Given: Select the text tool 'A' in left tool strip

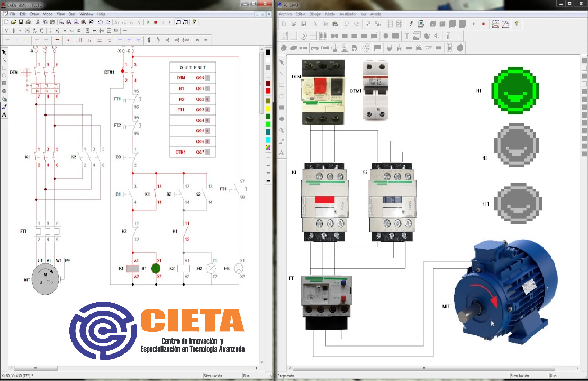Looking at the screenshot, I should coord(4,114).
